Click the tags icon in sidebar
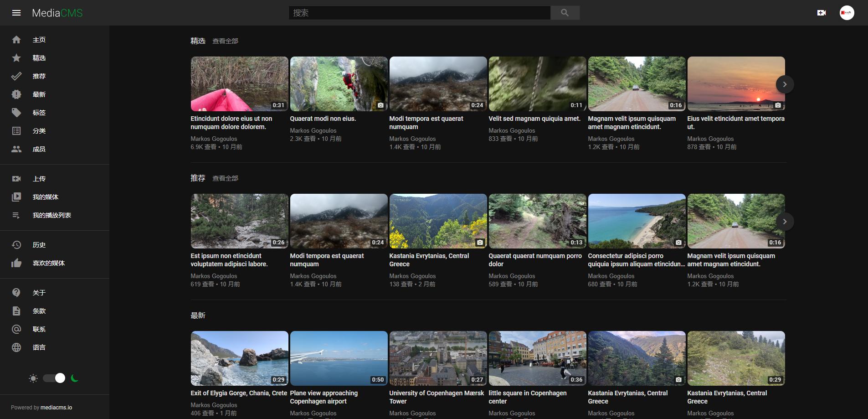Image resolution: width=868 pixels, height=419 pixels. pyautogui.click(x=16, y=113)
